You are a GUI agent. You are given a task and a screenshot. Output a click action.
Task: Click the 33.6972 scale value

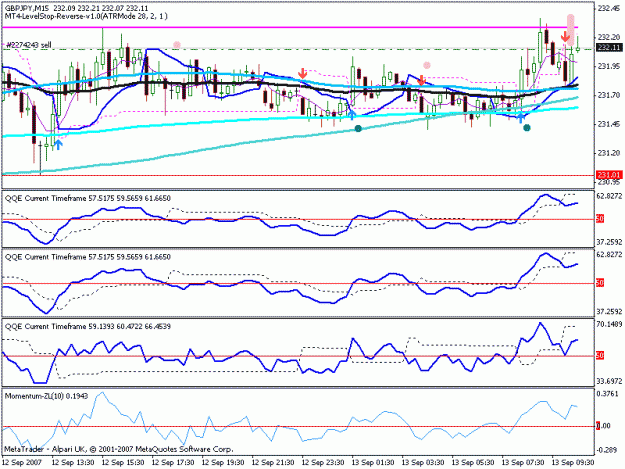(609, 381)
